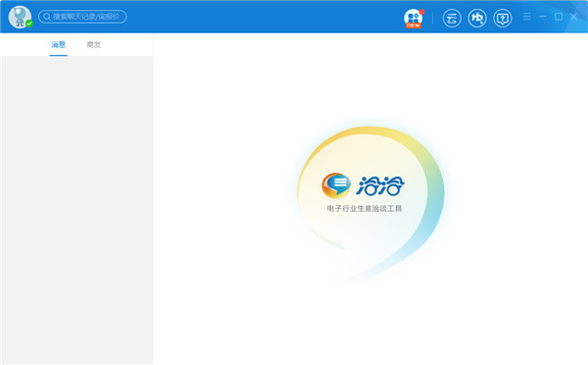Click the green online status badge
Viewport: 588px width, 365px height.
(29, 24)
